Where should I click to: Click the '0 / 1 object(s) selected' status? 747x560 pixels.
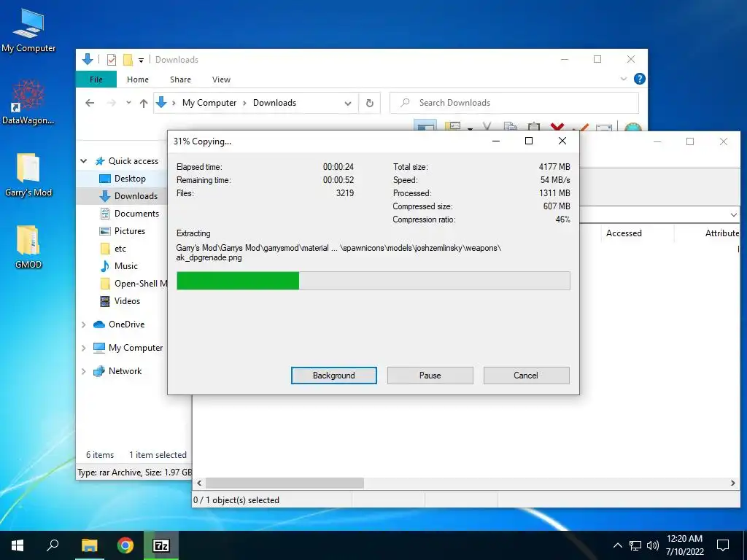(236, 500)
